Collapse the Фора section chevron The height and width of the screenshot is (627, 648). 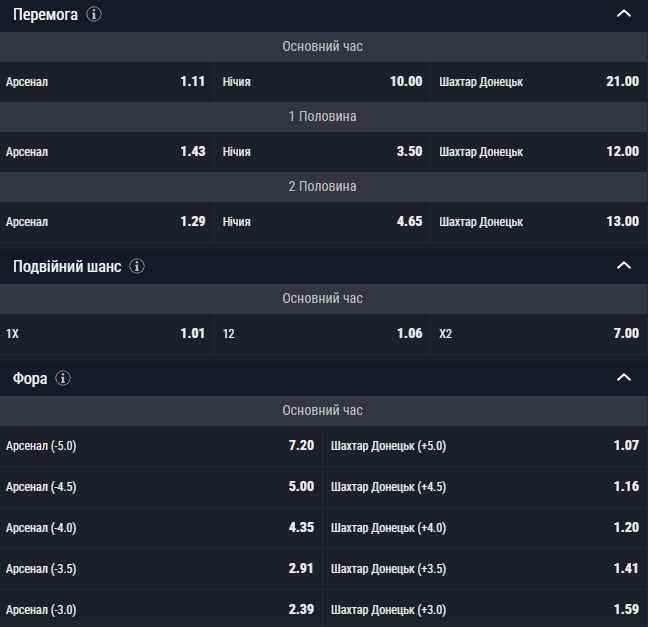624,378
